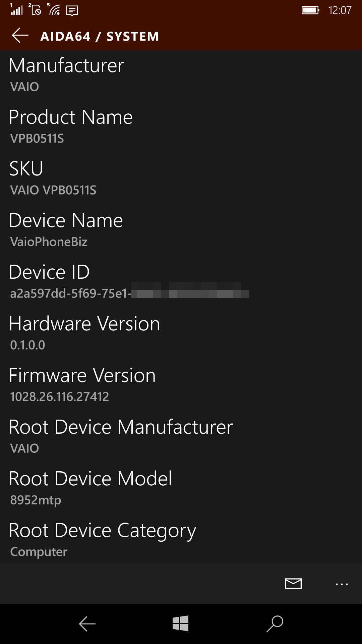Tap the AIDA64 / SYSTEM header title
The height and width of the screenshot is (644, 362).
pos(100,36)
